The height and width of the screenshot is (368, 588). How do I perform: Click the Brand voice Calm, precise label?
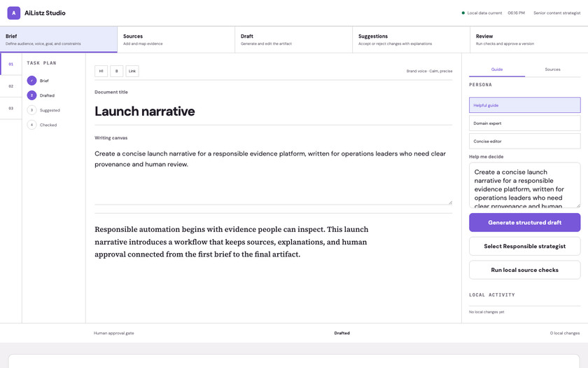tap(429, 71)
